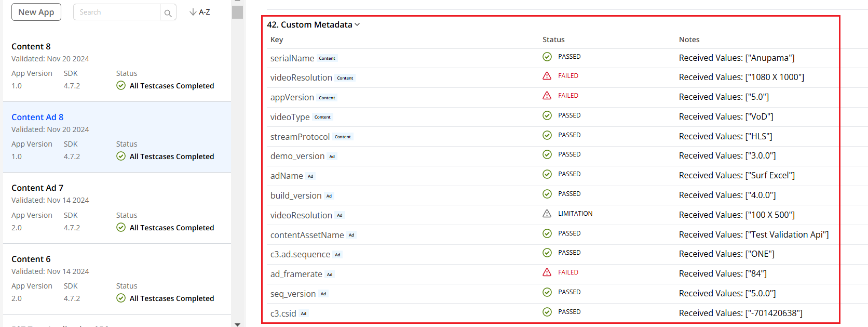Click the completed check icon under Content 6

121,298
